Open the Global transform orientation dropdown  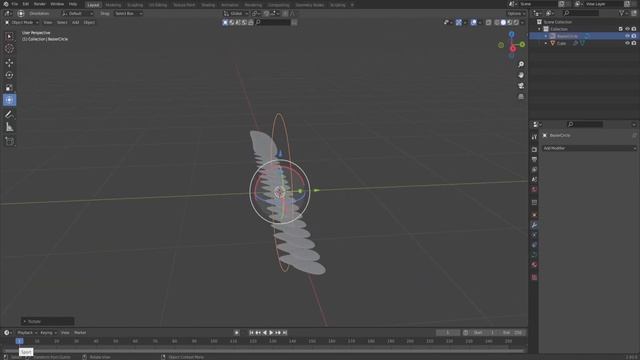point(236,13)
